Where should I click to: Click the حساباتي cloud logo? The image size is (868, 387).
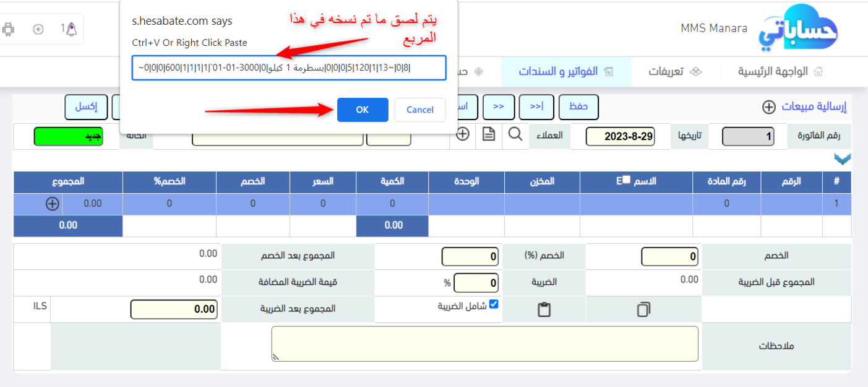(x=798, y=28)
